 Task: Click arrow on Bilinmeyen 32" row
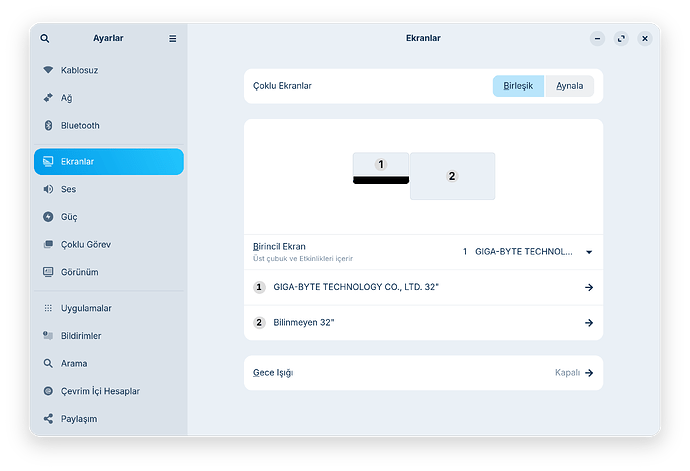point(589,323)
